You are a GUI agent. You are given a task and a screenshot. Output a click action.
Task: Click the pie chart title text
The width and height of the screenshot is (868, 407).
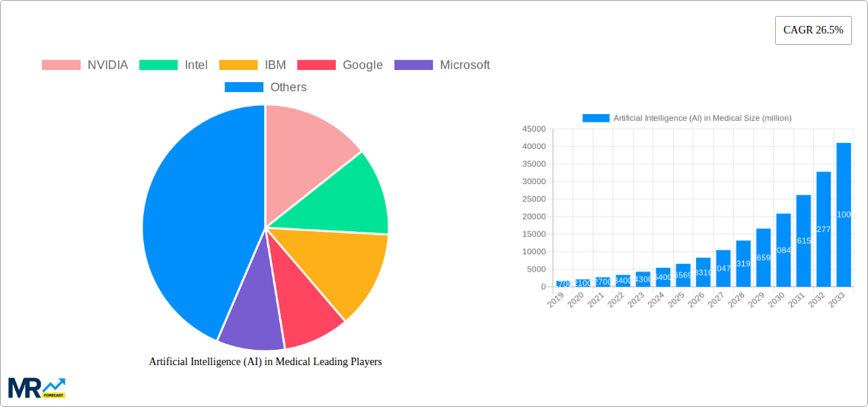coord(265,362)
